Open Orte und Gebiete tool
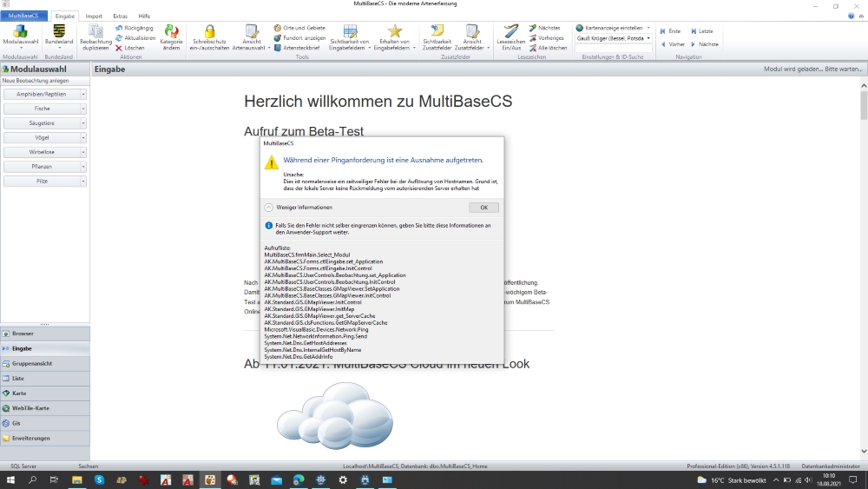Image resolution: width=868 pixels, height=489 pixels. point(299,28)
